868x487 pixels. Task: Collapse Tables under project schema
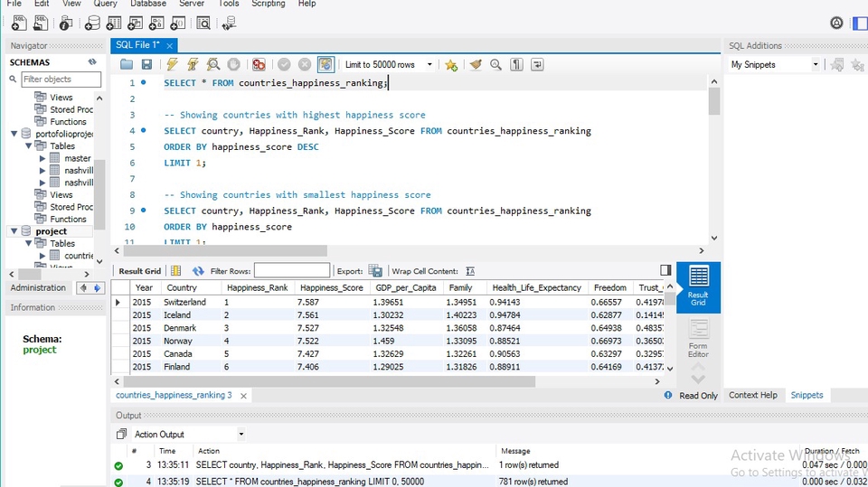tap(28, 244)
